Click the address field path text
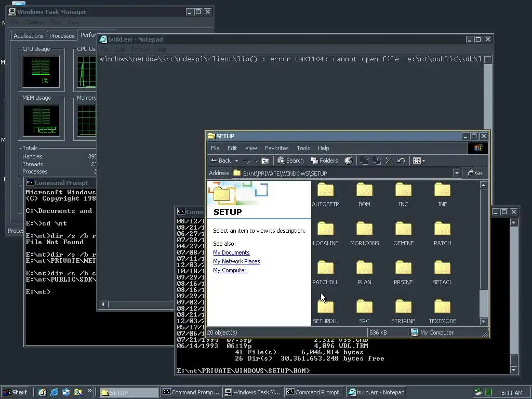Viewport: 532px width, 399px height. point(285,174)
